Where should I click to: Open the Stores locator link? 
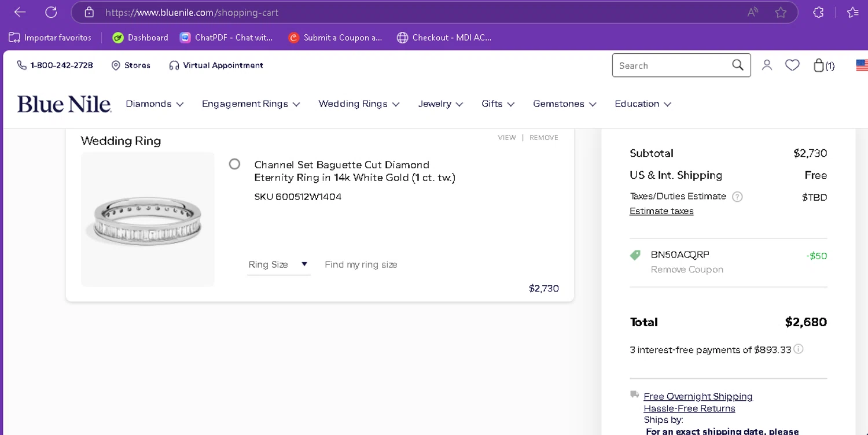131,65
